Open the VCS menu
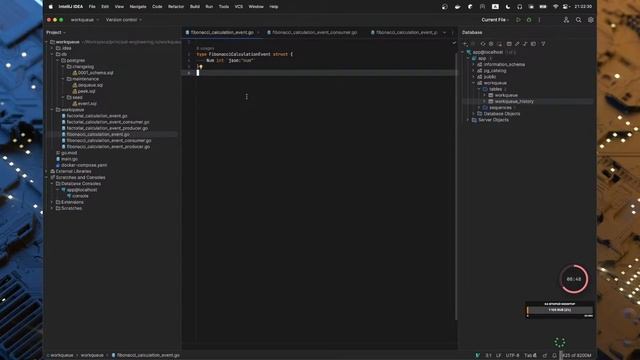The height and width of the screenshot is (360, 640). [239, 7]
